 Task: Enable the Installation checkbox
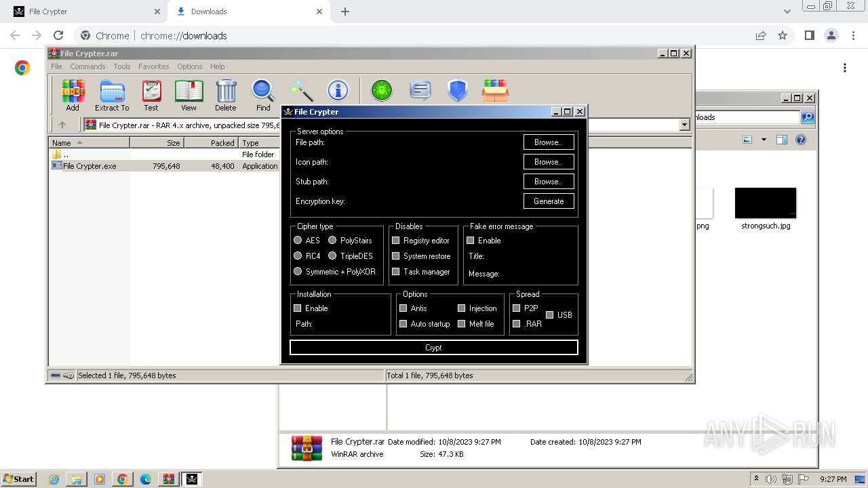[x=297, y=308]
